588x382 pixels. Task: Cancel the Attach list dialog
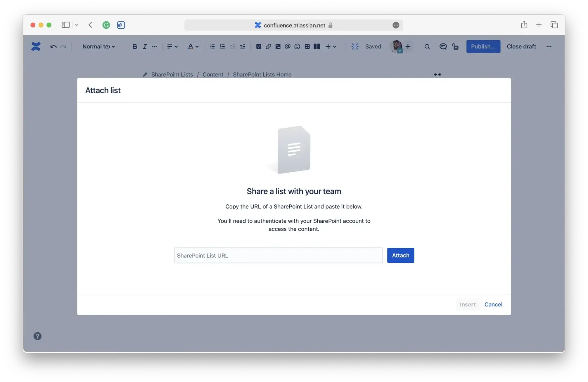click(493, 305)
